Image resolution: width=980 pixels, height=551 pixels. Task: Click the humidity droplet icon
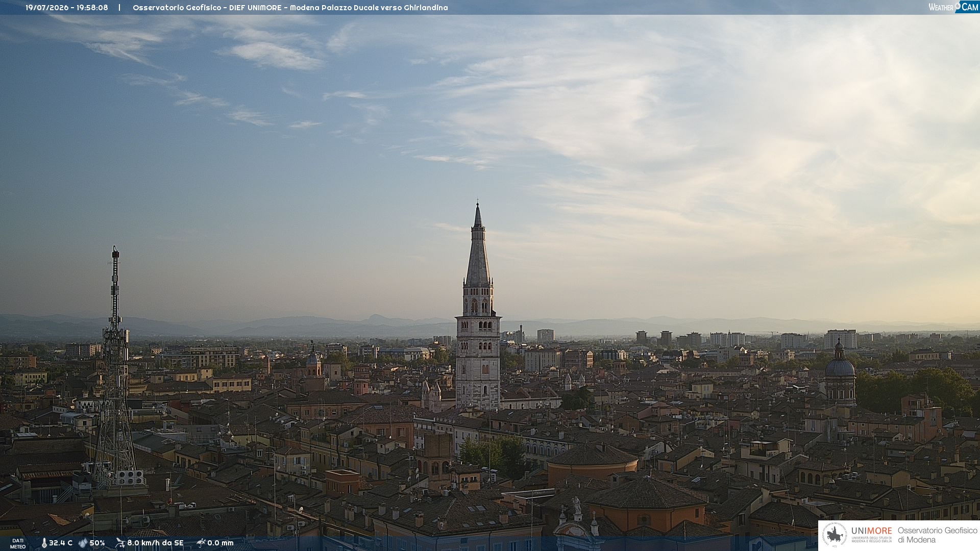click(x=83, y=543)
